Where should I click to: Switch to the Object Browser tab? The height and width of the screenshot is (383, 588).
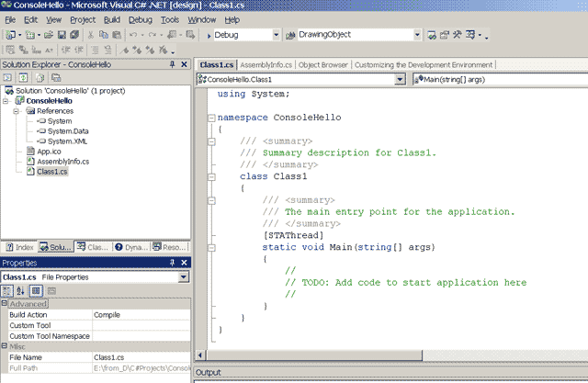[323, 65]
